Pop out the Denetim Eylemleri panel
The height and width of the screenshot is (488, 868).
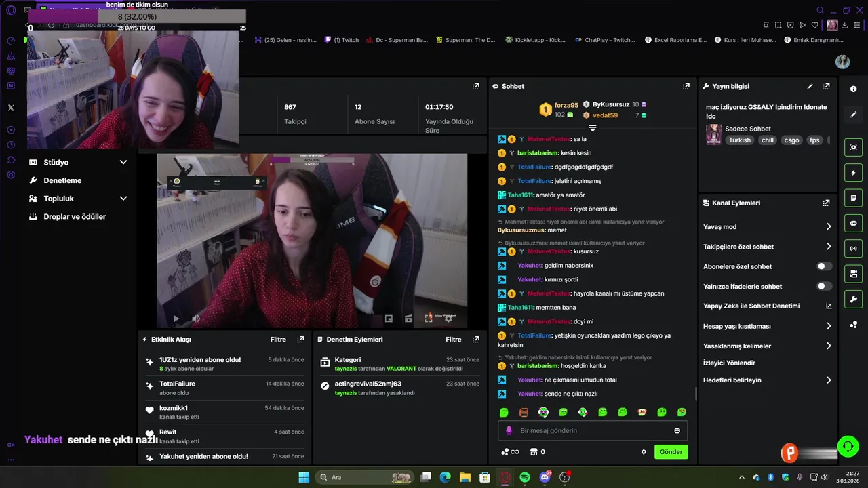click(476, 340)
